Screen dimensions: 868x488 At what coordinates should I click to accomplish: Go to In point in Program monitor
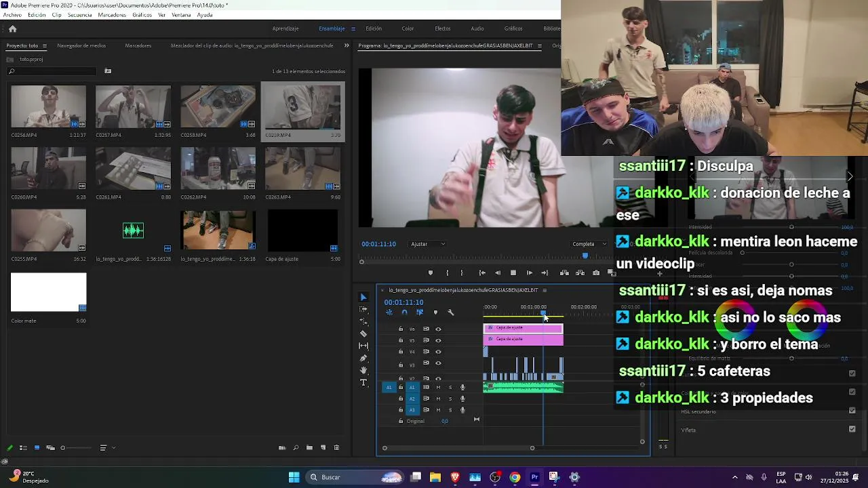click(x=482, y=272)
